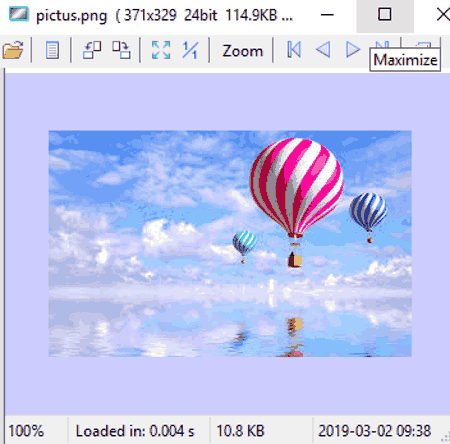Open the settings page icon in toolbar
This screenshot has height=444, width=450.
(52, 50)
